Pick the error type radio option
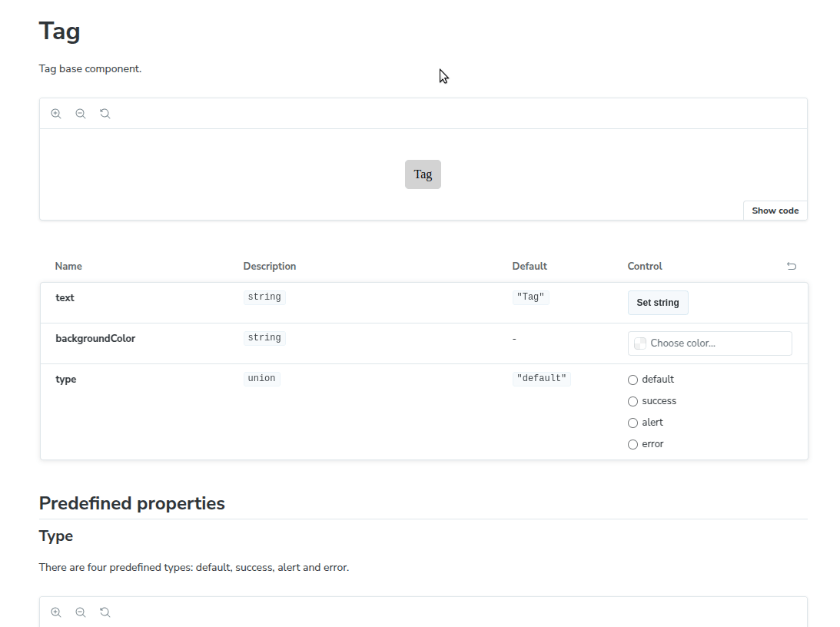This screenshot has height=627, width=840. tap(633, 444)
